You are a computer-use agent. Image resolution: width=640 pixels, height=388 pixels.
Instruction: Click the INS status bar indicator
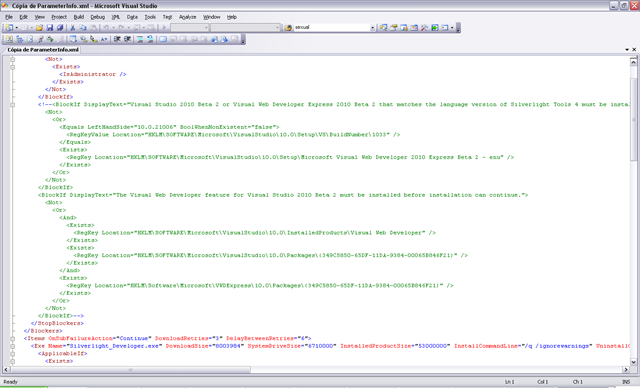click(626, 382)
